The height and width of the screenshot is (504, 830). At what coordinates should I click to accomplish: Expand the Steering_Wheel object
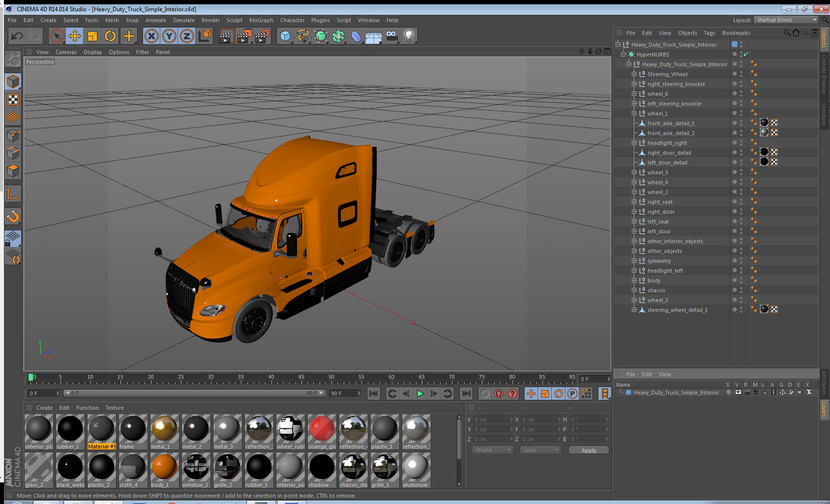coord(634,74)
